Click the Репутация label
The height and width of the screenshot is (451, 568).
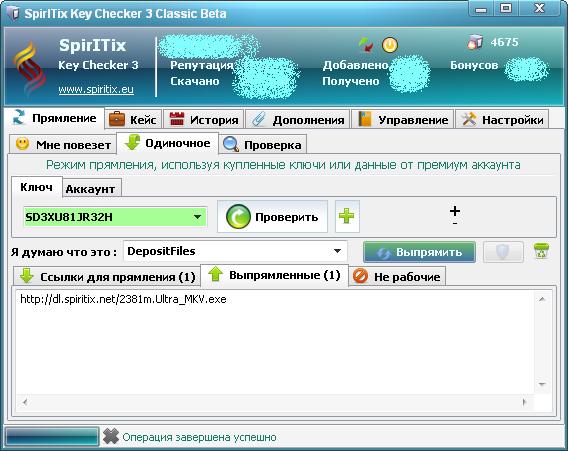201,65
